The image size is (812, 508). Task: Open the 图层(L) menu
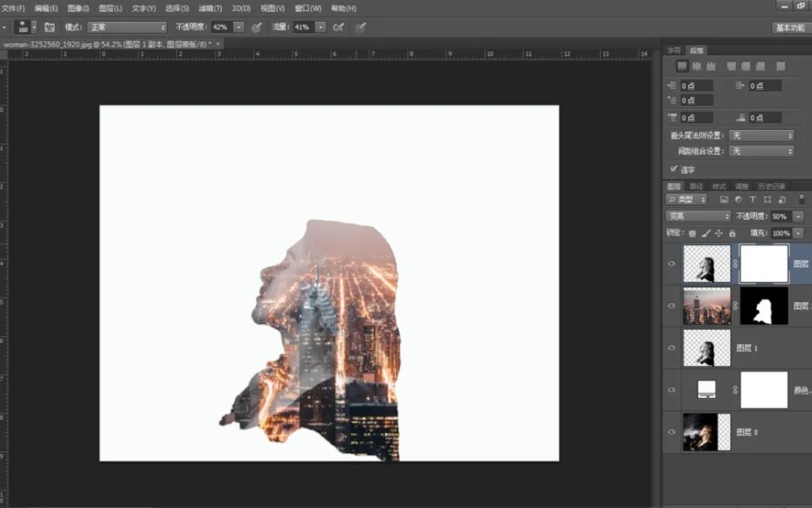(111, 8)
